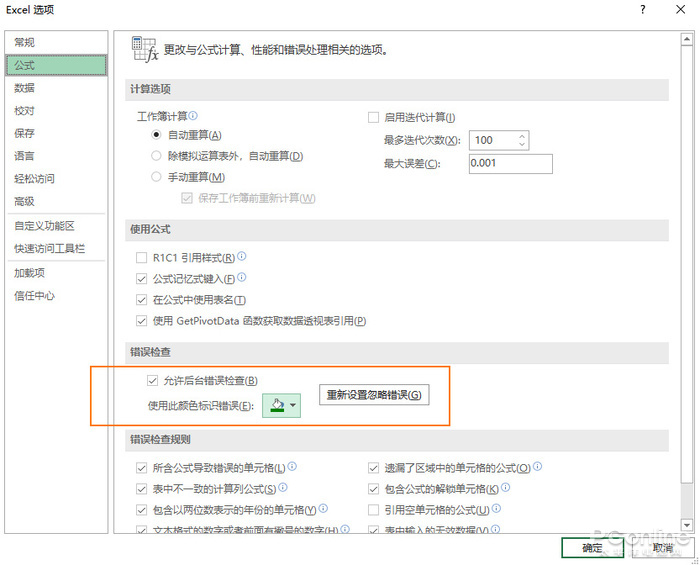Switch to 信任中心 settings page
700x565 pixels.
pyautogui.click(x=34, y=296)
